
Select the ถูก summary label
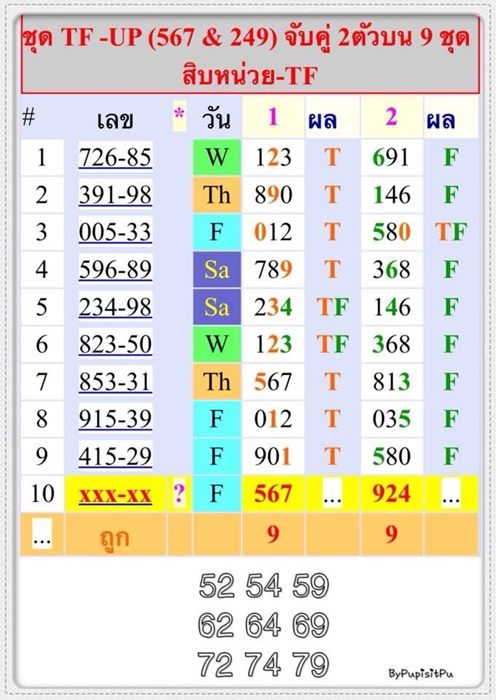coord(115,537)
